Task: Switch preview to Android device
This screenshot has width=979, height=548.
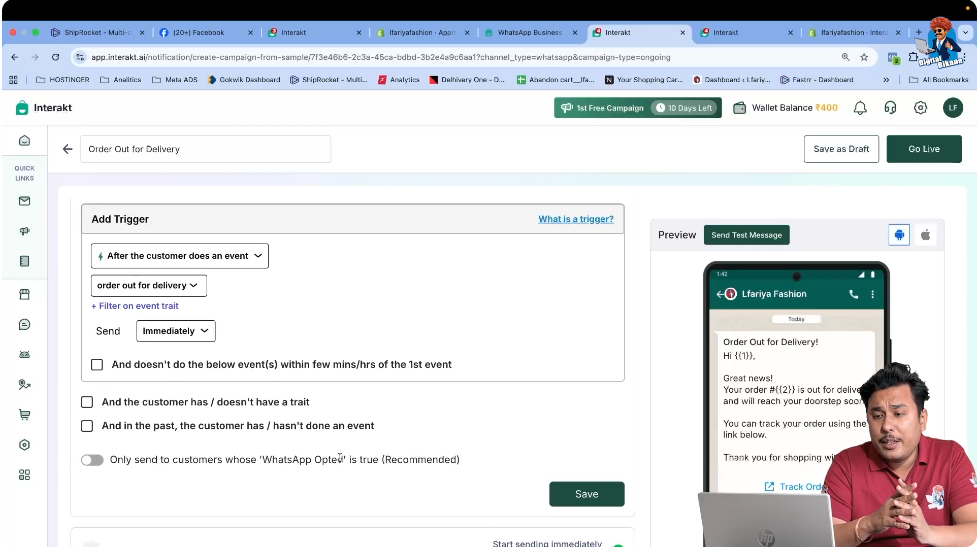Action: (899, 235)
